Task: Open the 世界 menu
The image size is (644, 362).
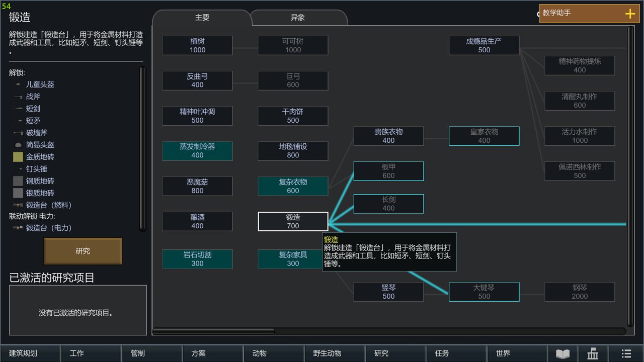Action: click(x=517, y=353)
